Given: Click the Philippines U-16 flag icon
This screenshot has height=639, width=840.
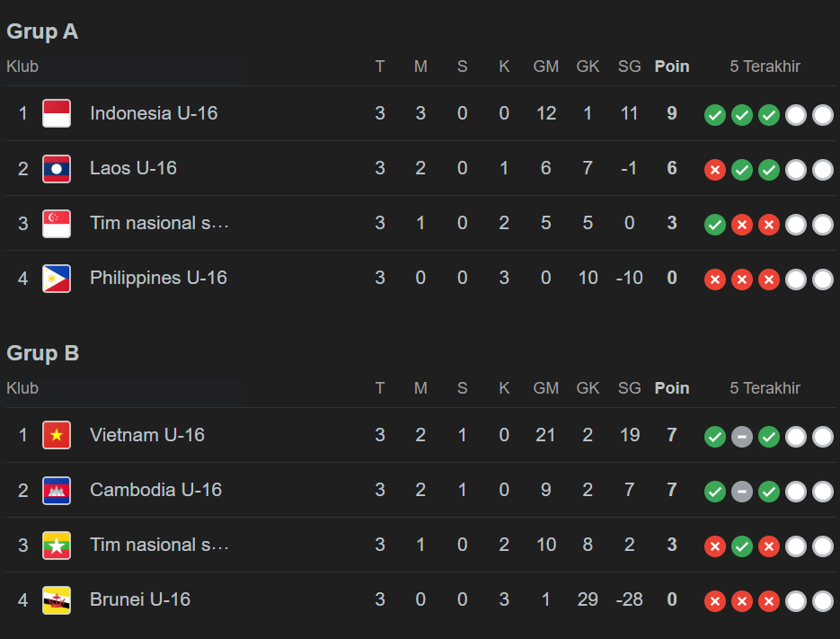Looking at the screenshot, I should [57, 279].
